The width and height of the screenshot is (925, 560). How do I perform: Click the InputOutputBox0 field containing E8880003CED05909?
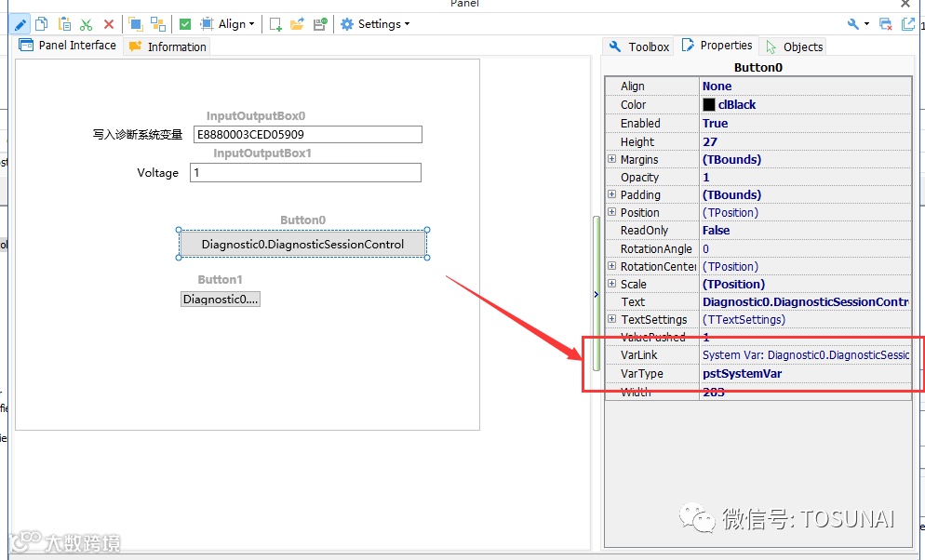(x=308, y=134)
